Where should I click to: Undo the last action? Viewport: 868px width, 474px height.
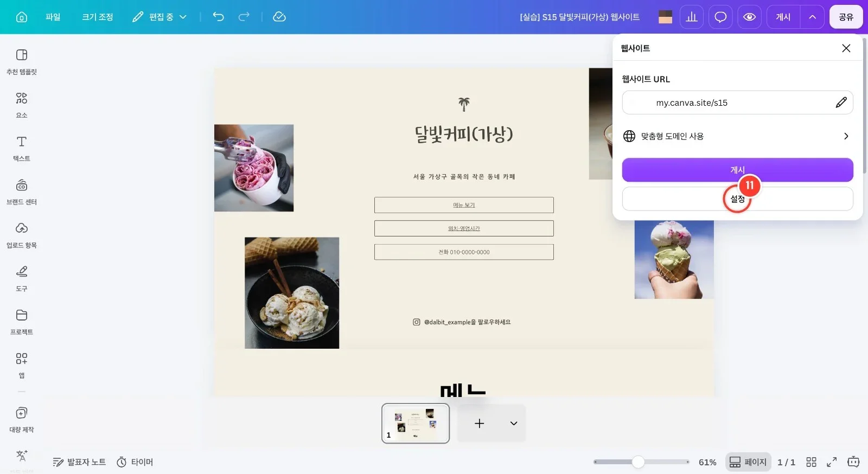coord(218,17)
